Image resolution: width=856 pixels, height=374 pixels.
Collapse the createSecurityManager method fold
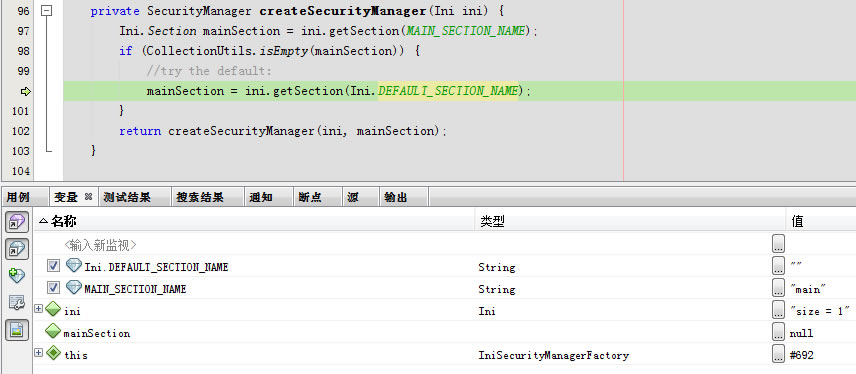(47, 10)
